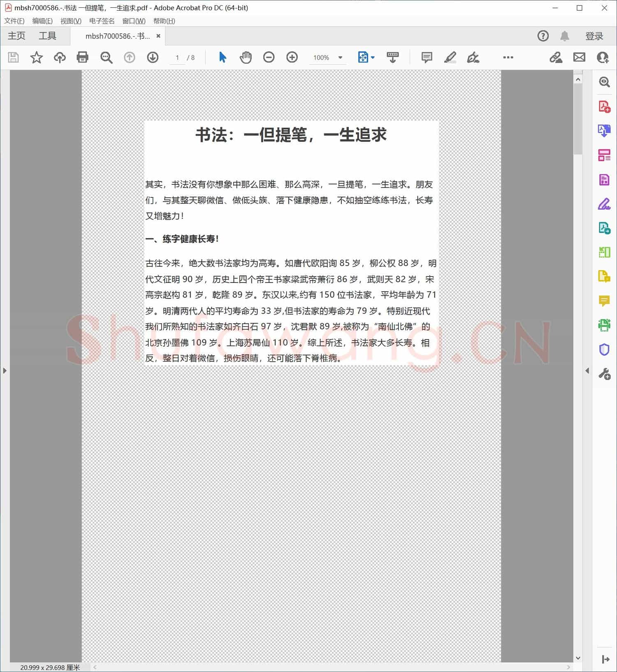This screenshot has width=617, height=672.
Task: Send file by email envelope icon
Action: pos(579,57)
